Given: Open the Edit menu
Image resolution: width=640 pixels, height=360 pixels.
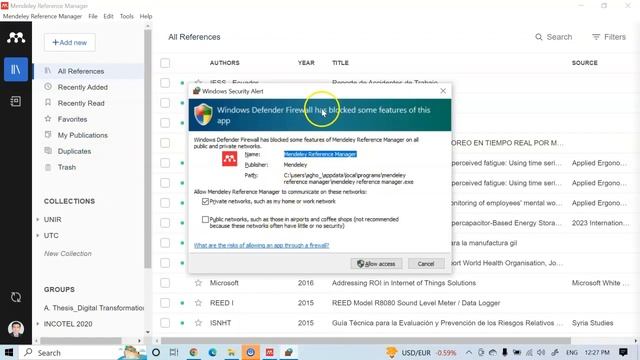Looking at the screenshot, I should pyautogui.click(x=108, y=16).
